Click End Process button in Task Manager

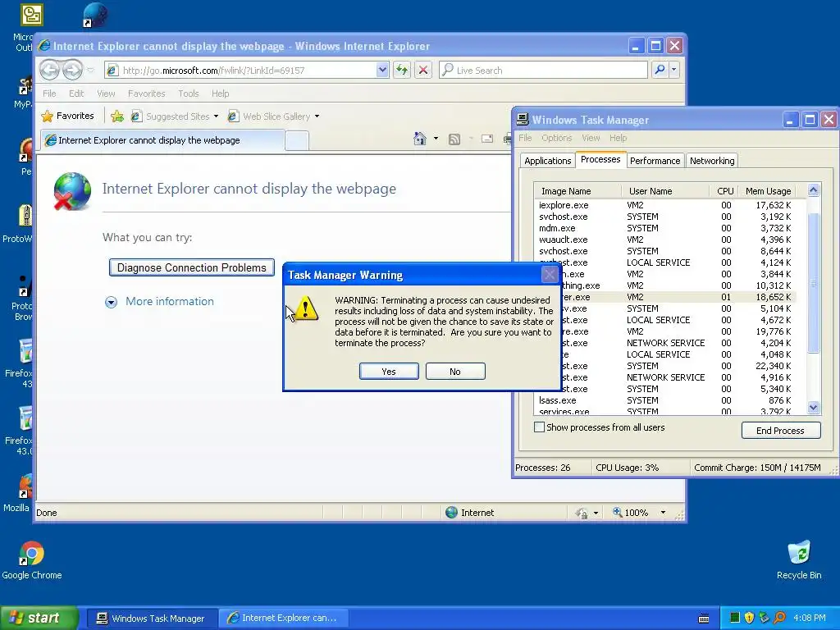[781, 430]
